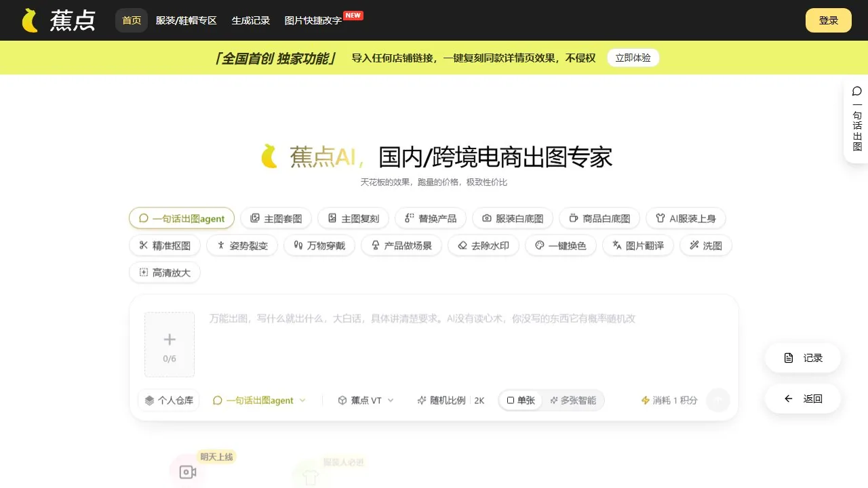Viewport: 868px width, 488px height.
Task: Open the 产品做场景 tool chip
Action: tap(401, 245)
